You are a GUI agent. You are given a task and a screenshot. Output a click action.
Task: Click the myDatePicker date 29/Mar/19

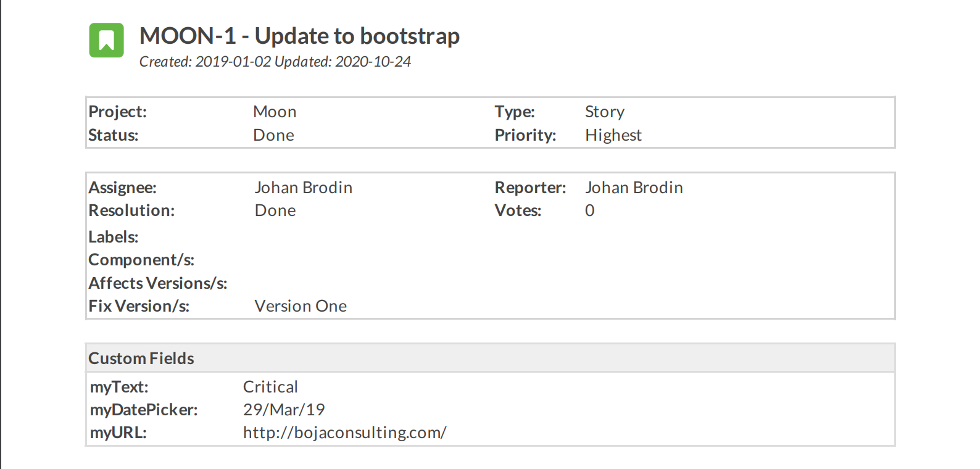(x=284, y=410)
